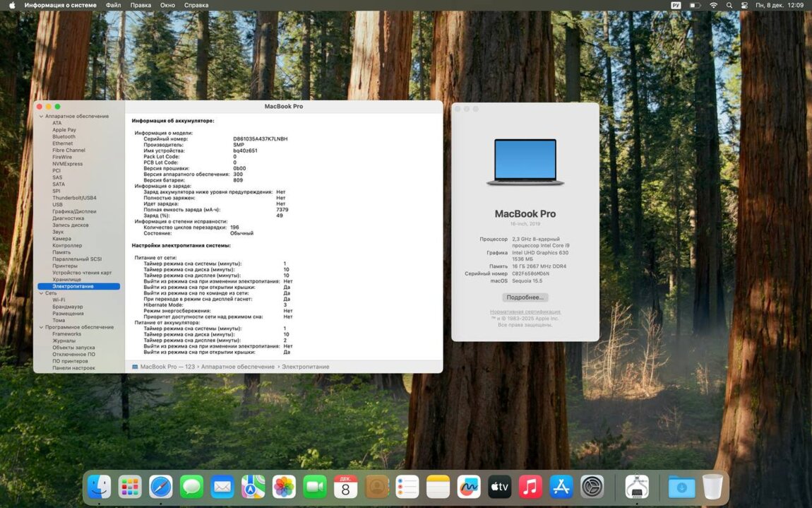Click the Music app icon
812x508 pixels.
point(530,486)
